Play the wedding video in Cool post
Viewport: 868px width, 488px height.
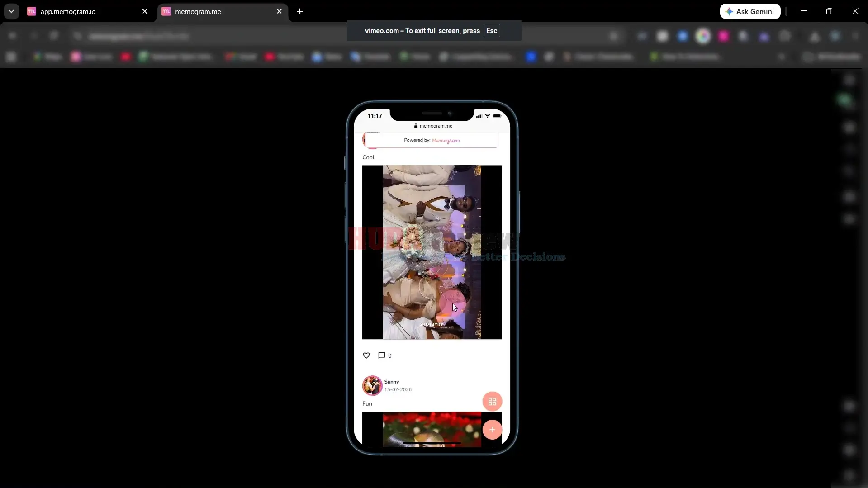pyautogui.click(x=432, y=252)
